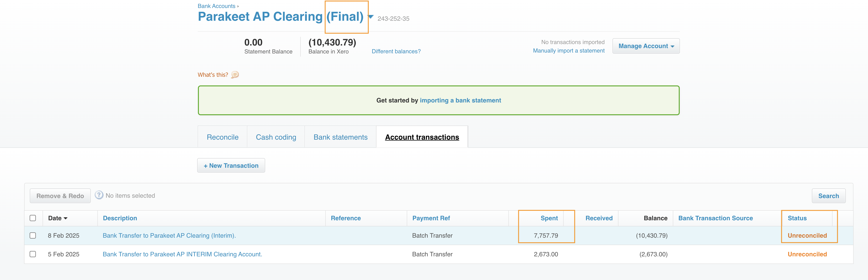Sort by the Date column arrow
This screenshot has height=280, width=868.
coord(65,218)
